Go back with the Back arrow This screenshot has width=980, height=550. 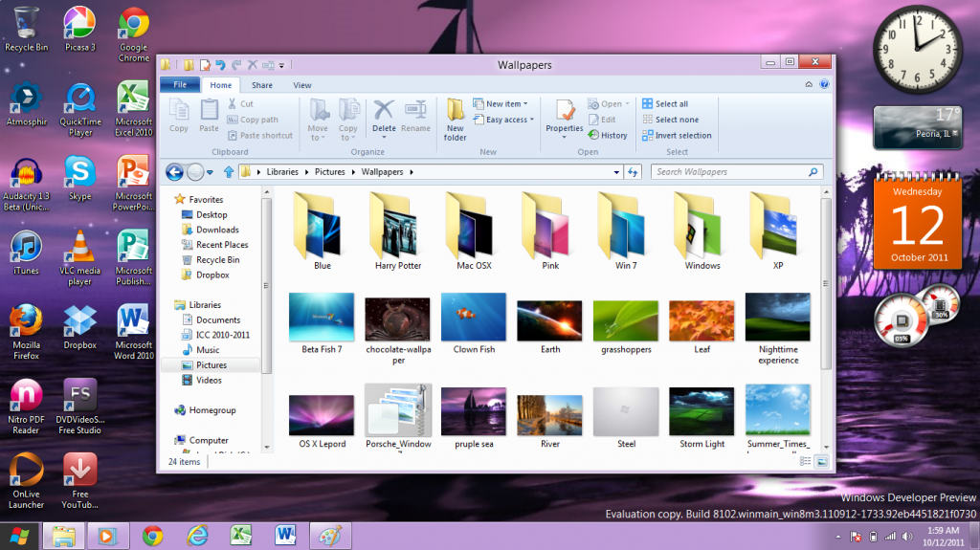(175, 172)
